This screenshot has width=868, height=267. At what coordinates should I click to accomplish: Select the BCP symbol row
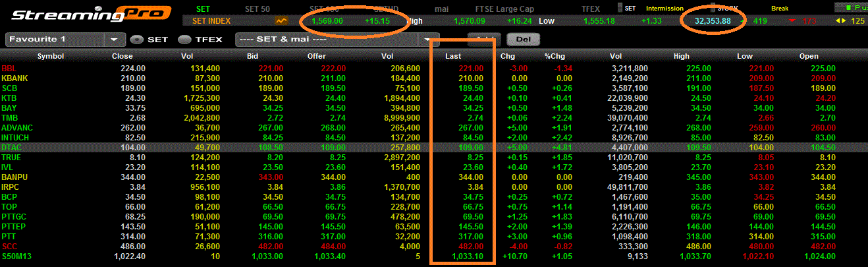[x=434, y=197]
